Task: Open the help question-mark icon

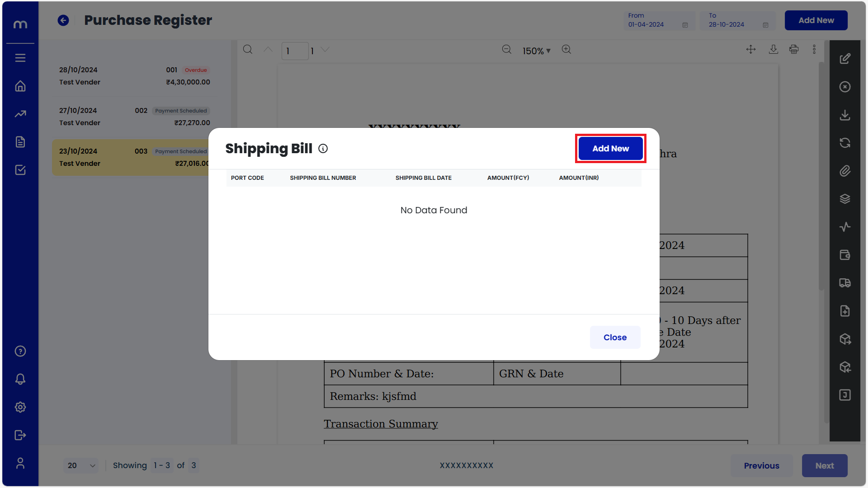Action: 20,351
